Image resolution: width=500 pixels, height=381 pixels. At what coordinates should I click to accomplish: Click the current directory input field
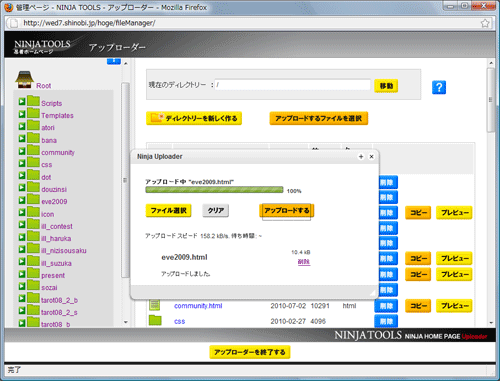coord(293,85)
